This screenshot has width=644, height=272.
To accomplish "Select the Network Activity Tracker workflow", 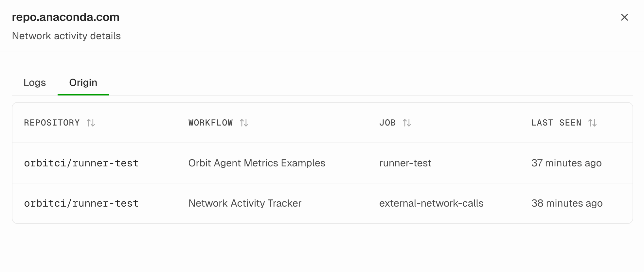I will coord(245,203).
